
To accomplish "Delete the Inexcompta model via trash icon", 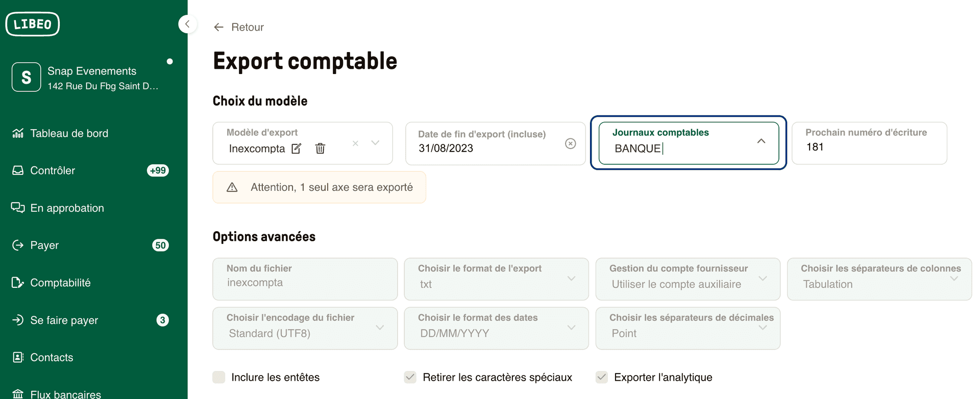I will pos(320,148).
